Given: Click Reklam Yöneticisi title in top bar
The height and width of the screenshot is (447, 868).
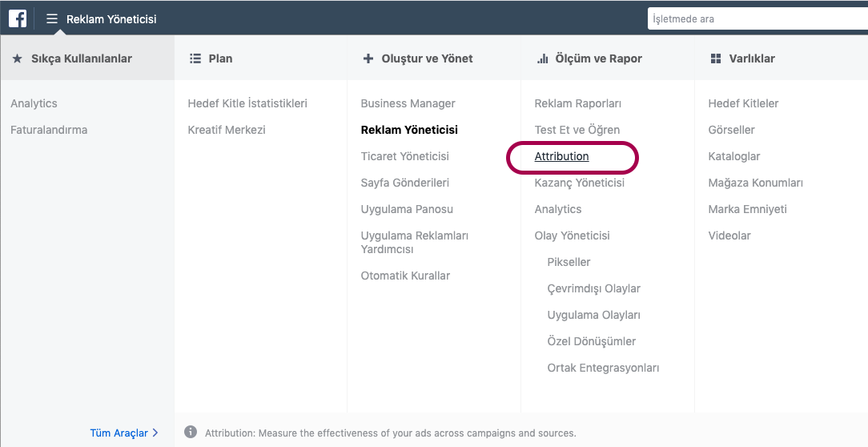Looking at the screenshot, I should click(x=111, y=19).
